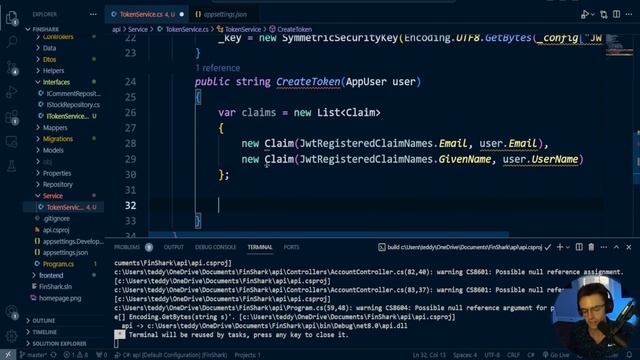This screenshot has height=360, width=640.
Task: Expand the SOLUTION EXPLORER section
Action: point(59,344)
